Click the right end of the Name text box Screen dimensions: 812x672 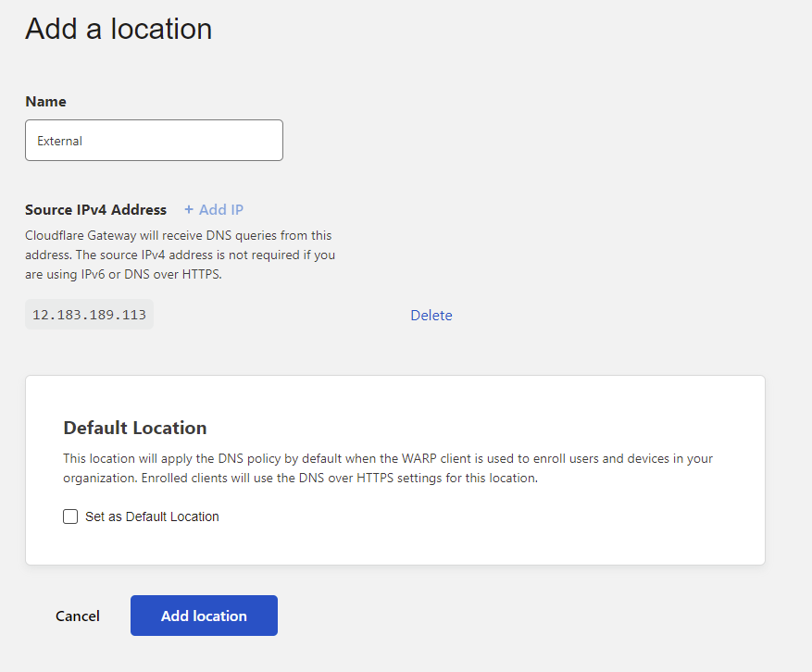(x=269, y=141)
